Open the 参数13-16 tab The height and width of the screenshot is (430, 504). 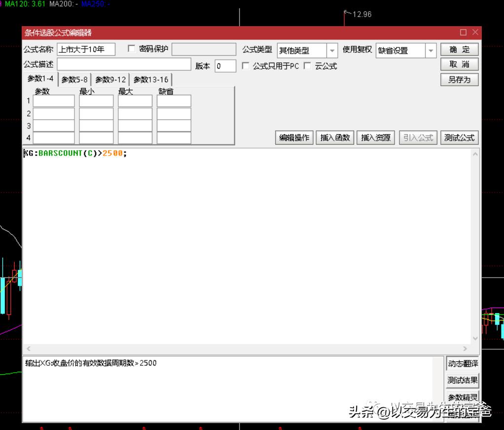pyautogui.click(x=151, y=79)
